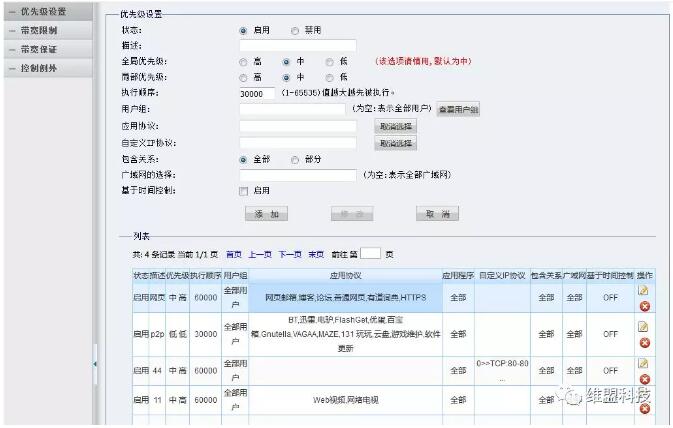Expand 带宽限制 in the left sidebar
673x428 pixels.
pos(40,30)
